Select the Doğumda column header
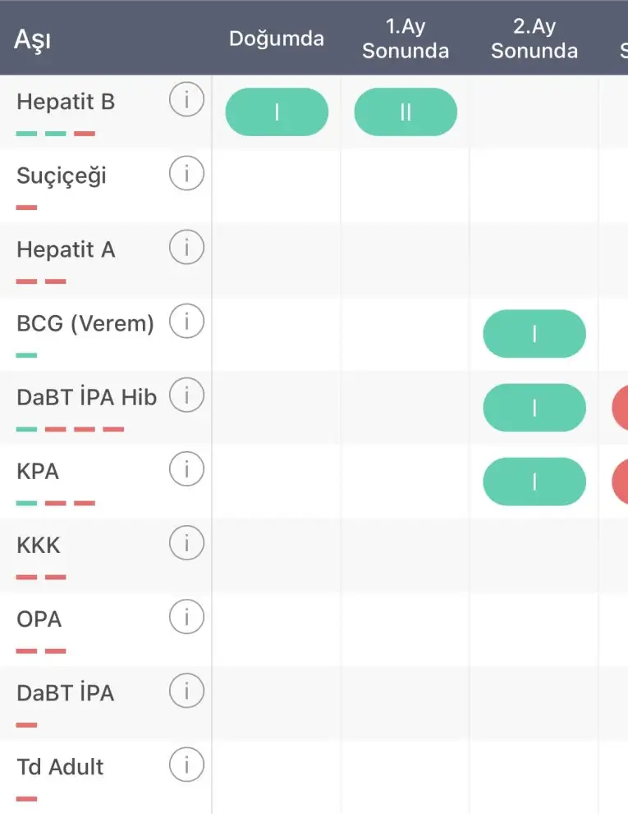The height and width of the screenshot is (840, 628). (x=277, y=39)
